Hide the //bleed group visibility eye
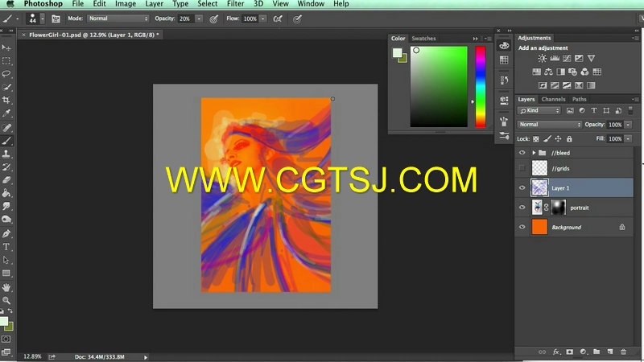The height and width of the screenshot is (362, 644). [522, 153]
